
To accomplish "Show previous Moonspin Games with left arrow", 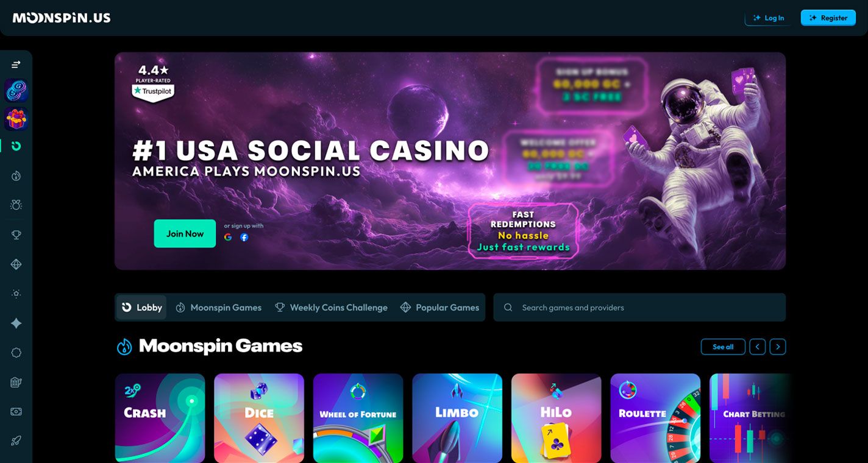I will pyautogui.click(x=758, y=347).
